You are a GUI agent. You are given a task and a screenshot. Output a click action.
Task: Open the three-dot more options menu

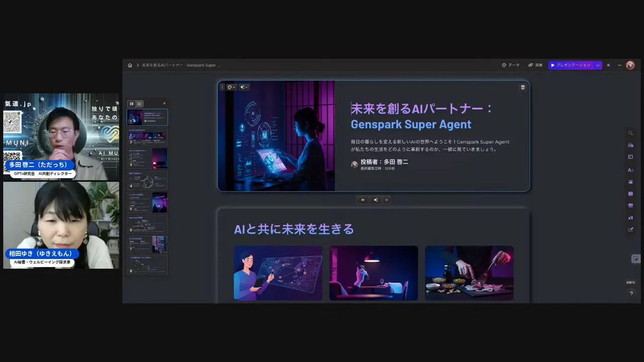tap(619, 65)
